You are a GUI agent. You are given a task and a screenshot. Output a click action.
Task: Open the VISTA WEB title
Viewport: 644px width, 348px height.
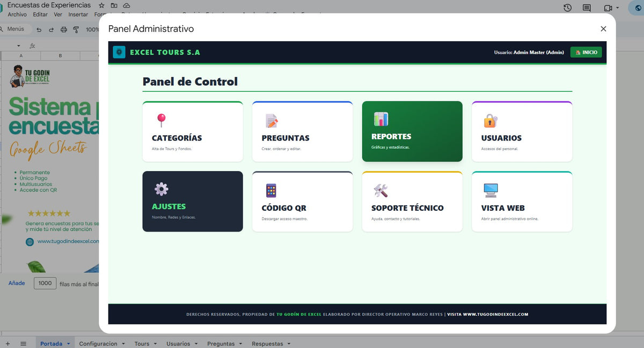coord(503,208)
